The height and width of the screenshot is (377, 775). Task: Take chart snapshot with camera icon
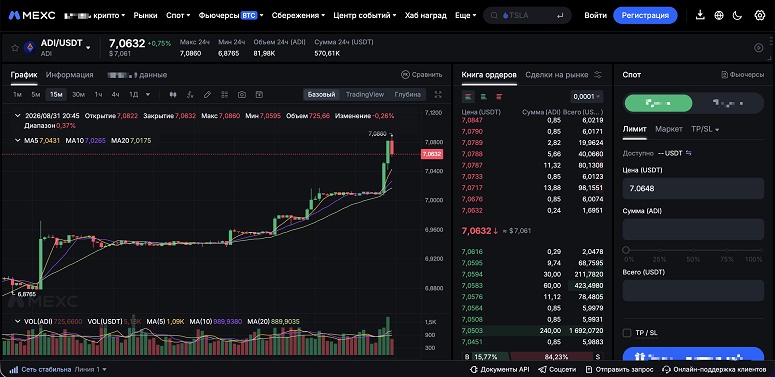pyautogui.click(x=242, y=94)
